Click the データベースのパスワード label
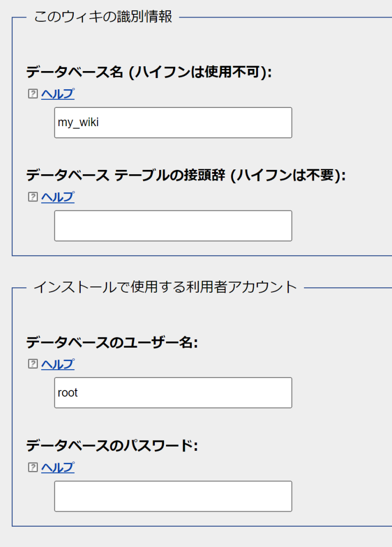The width and height of the screenshot is (392, 547). coord(112,446)
